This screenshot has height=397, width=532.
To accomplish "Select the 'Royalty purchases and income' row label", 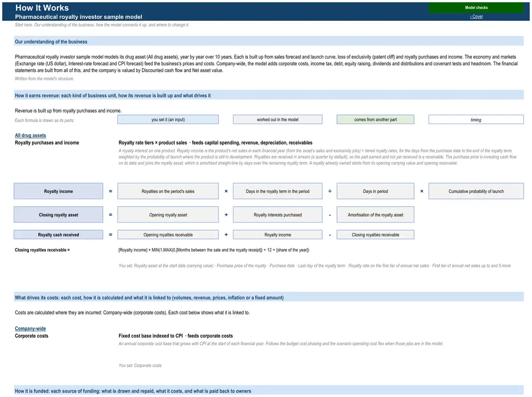I will (x=47, y=142).
